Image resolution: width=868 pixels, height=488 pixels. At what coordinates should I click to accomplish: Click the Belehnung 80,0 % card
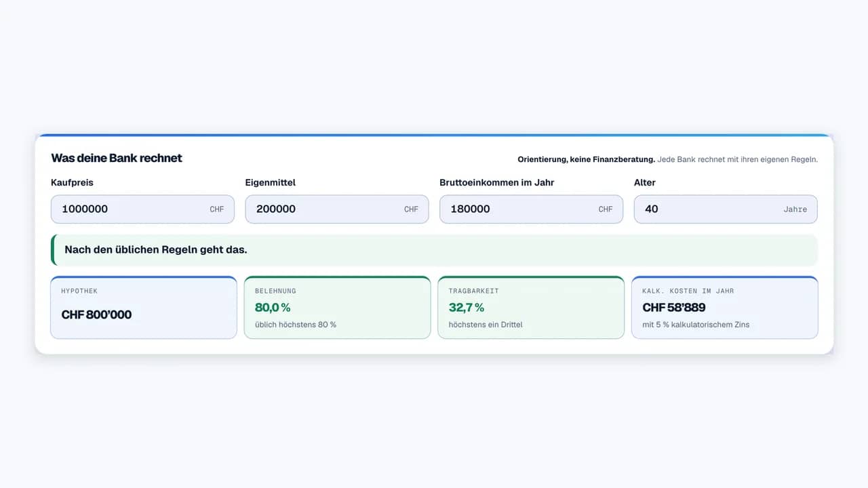(x=337, y=308)
